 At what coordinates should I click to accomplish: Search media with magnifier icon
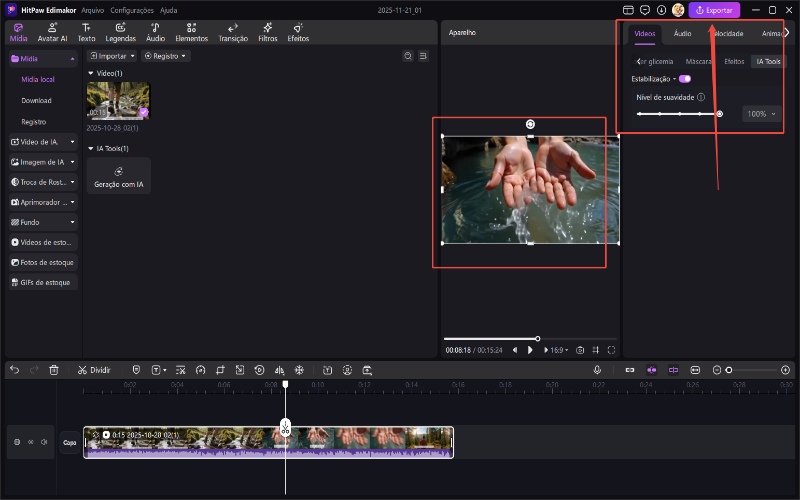408,57
